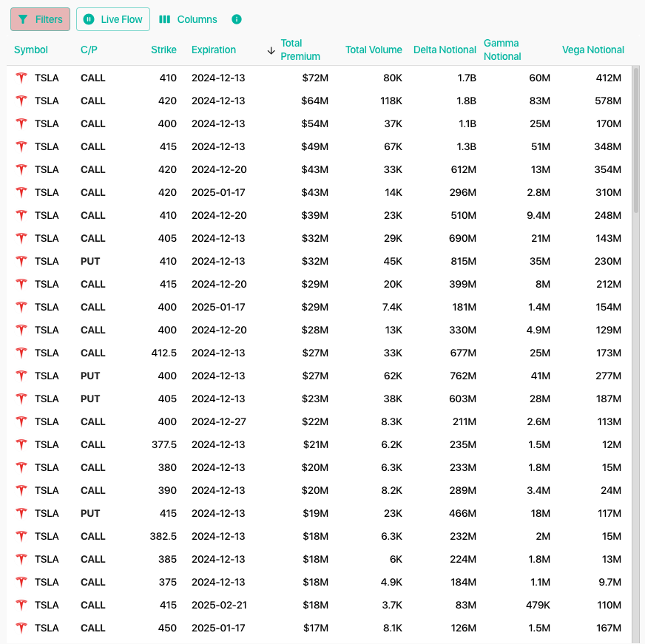The image size is (645, 644).
Task: Click Tesla logo in 400 2025-01-17 row
Action: coord(21,307)
